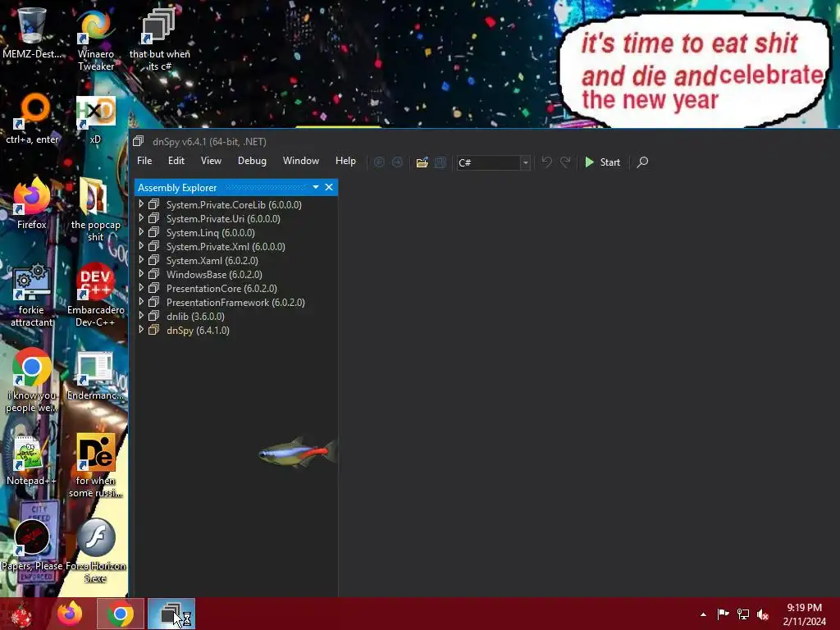Image resolution: width=840 pixels, height=630 pixels.
Task: Click the dnSpy taskbar button
Action: point(171,614)
